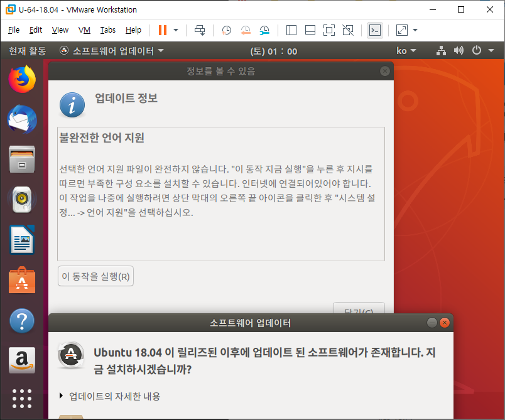Click the Ubuntu 18.04 update prompt text
Image resolution: width=505 pixels, height=420 pixels.
pyautogui.click(x=264, y=361)
